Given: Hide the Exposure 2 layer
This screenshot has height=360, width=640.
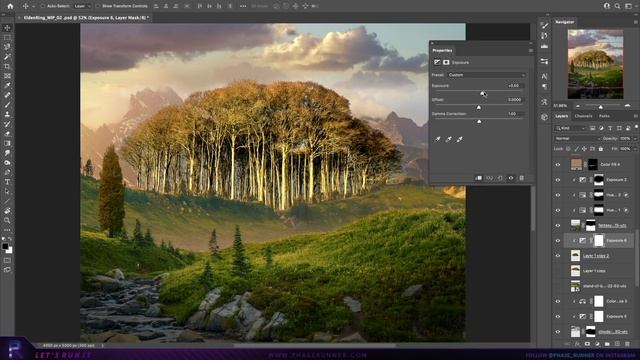Looking at the screenshot, I should point(558,180).
